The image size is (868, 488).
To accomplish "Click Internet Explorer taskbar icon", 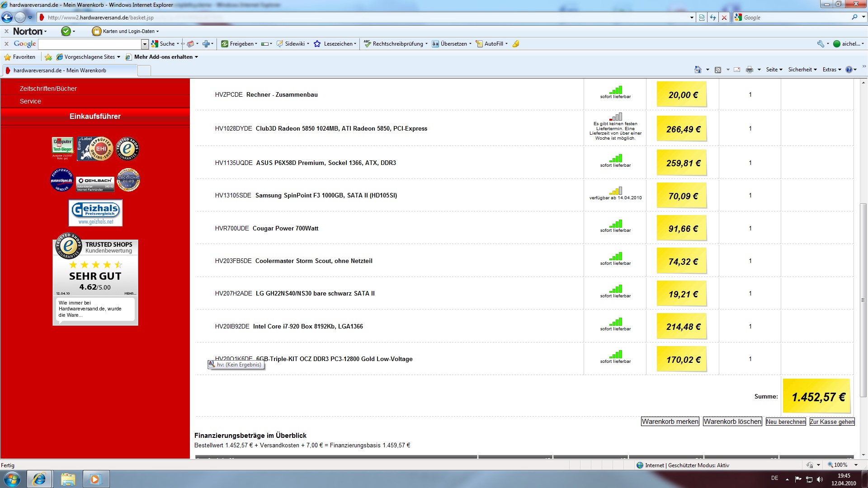I will [39, 479].
